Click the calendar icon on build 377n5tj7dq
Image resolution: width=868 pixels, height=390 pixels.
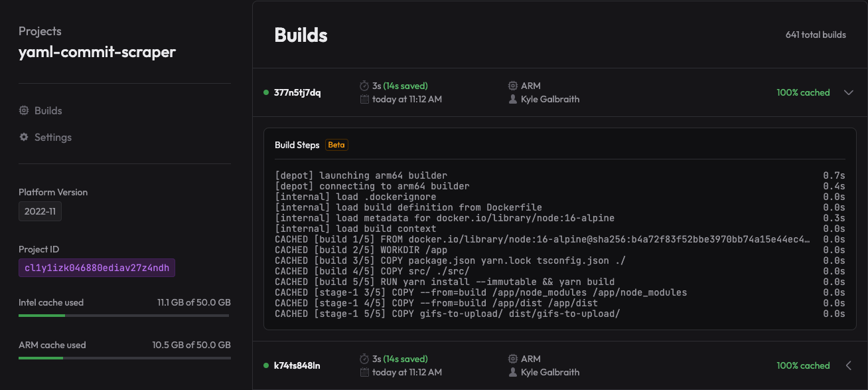click(x=364, y=99)
